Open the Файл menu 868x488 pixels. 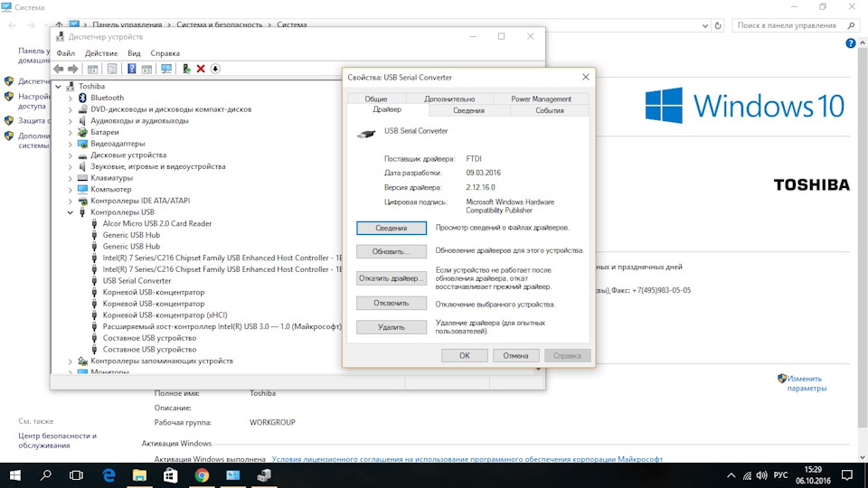pyautogui.click(x=66, y=53)
